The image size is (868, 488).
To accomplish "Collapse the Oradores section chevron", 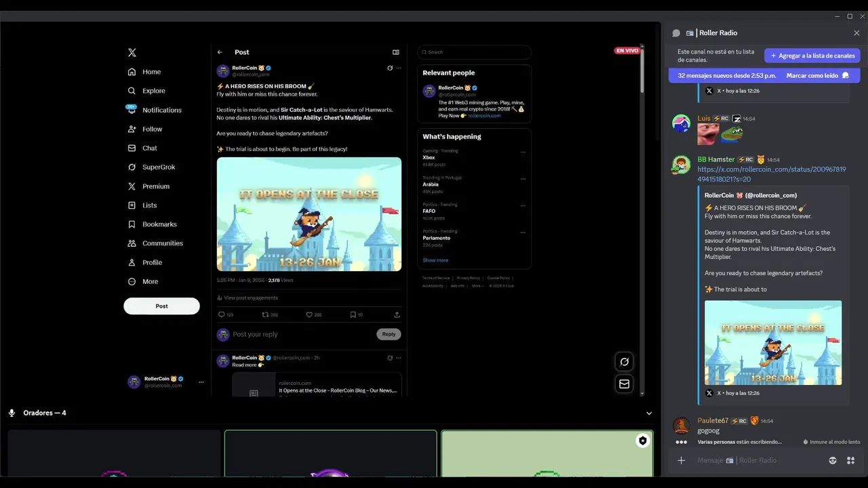I will (649, 413).
